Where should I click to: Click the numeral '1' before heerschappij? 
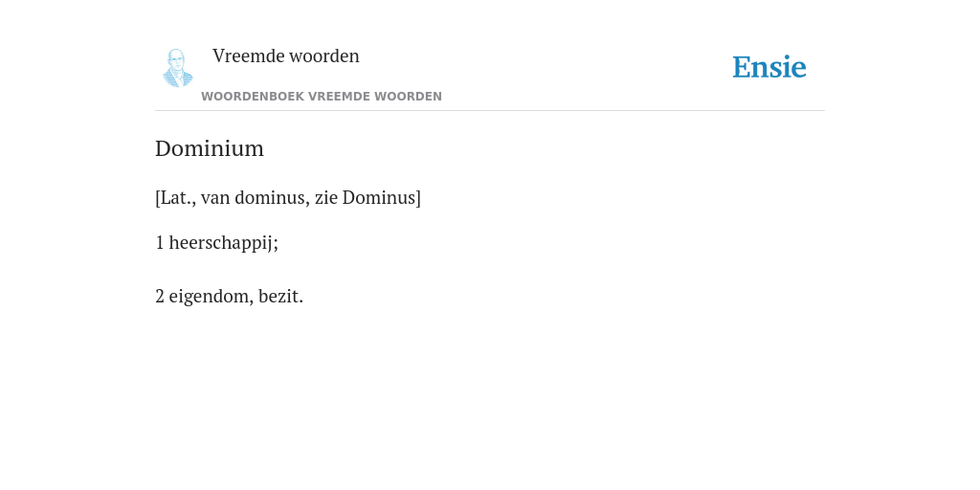click(x=160, y=242)
